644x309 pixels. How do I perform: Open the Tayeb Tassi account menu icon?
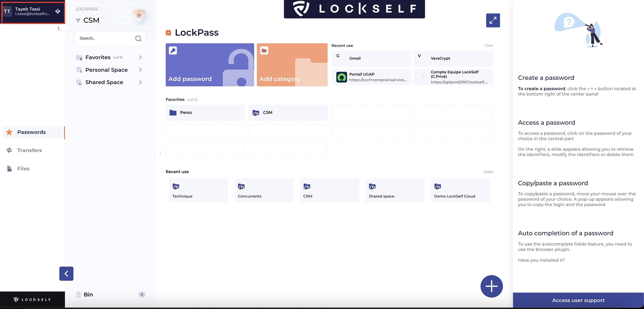[x=58, y=11]
